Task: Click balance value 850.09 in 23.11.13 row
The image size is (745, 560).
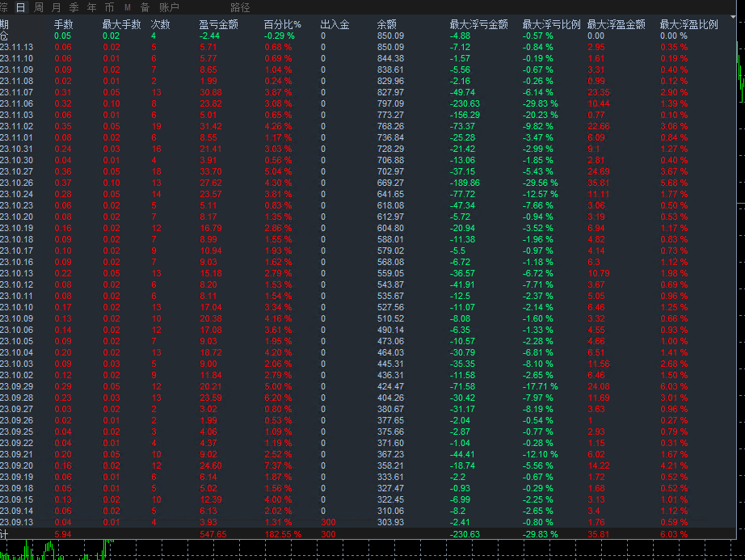Action: click(390, 47)
